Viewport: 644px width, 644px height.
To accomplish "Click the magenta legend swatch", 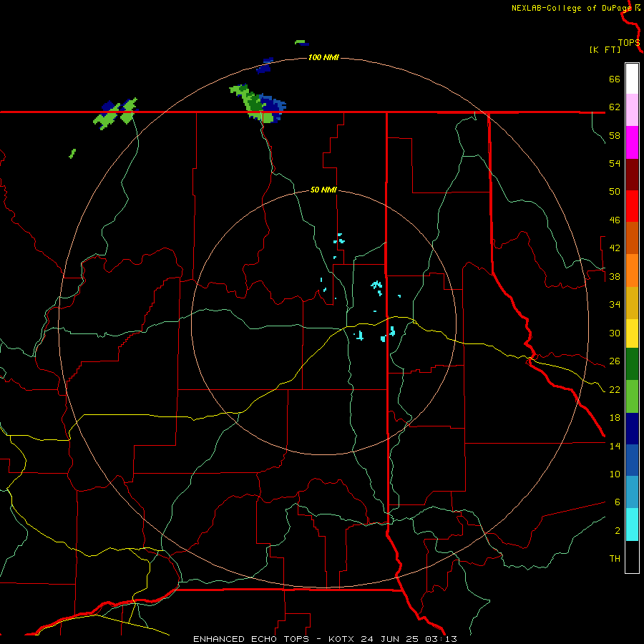I will pos(632,142).
